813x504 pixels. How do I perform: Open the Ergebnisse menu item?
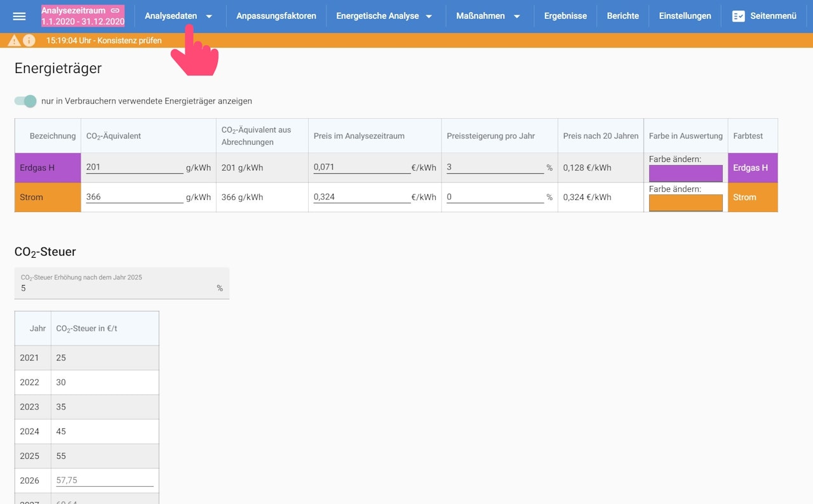[x=565, y=16]
